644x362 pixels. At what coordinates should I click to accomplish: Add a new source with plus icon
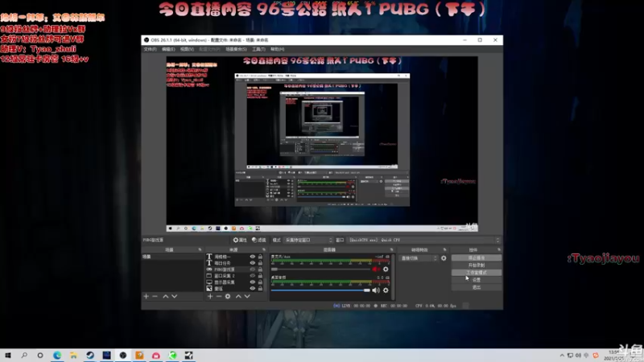tap(210, 296)
